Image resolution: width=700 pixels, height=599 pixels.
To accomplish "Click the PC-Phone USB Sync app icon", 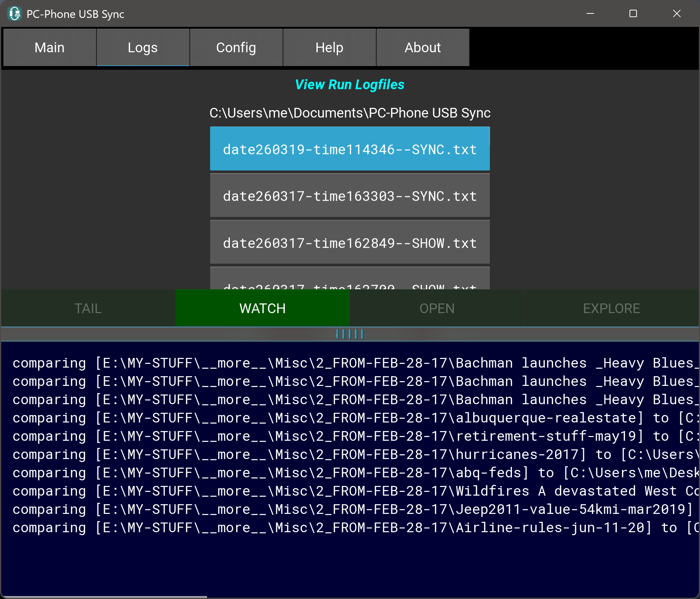I will click(15, 14).
